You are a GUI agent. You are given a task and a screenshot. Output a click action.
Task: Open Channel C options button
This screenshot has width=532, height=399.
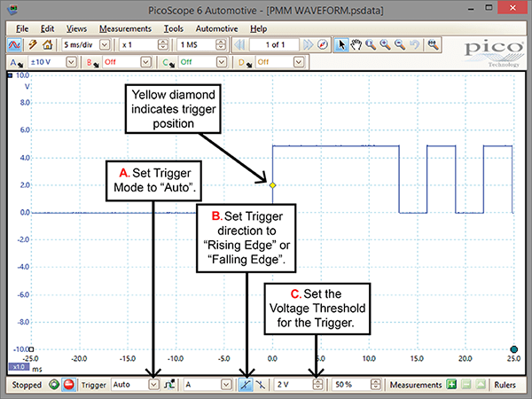coord(168,63)
